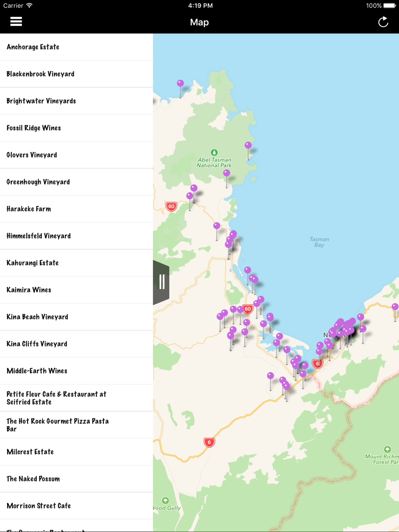Image resolution: width=399 pixels, height=532 pixels.
Task: Tap the Map title in the header
Action: point(199,22)
